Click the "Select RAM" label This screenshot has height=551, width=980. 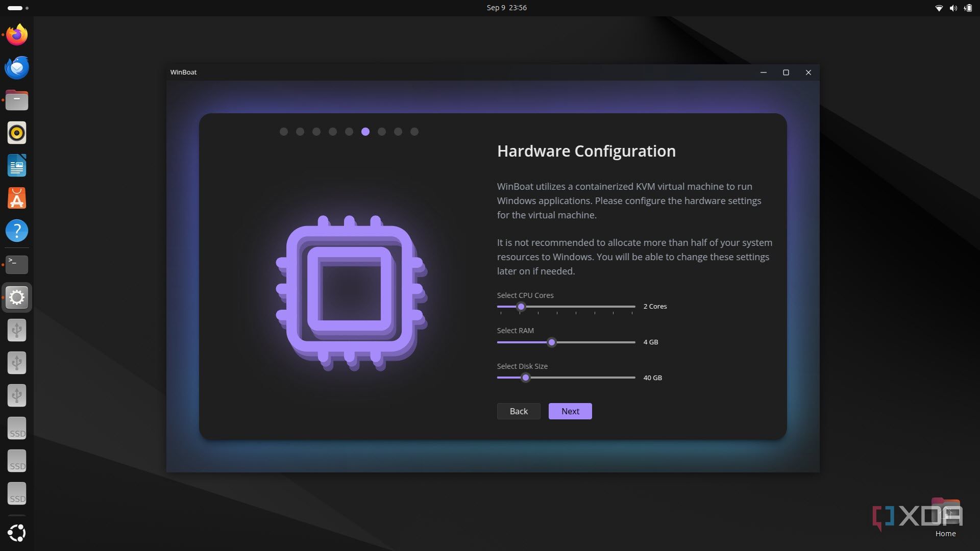point(516,331)
